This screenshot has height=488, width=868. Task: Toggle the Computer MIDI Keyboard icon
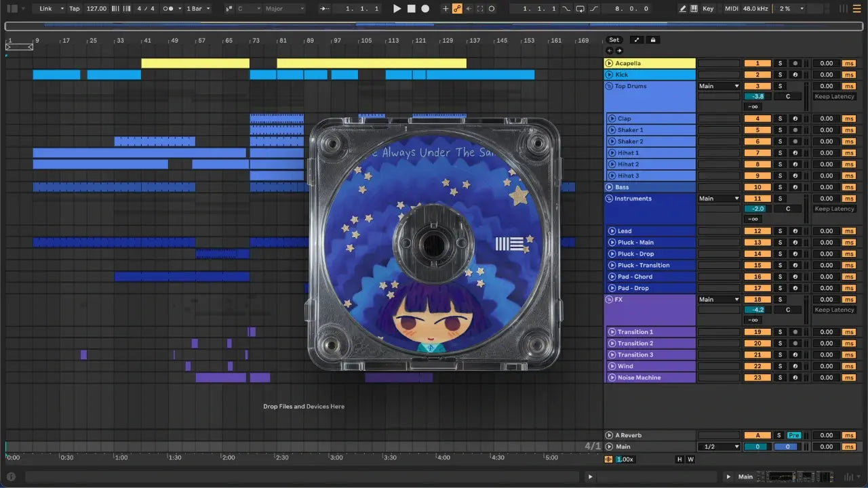coord(694,9)
